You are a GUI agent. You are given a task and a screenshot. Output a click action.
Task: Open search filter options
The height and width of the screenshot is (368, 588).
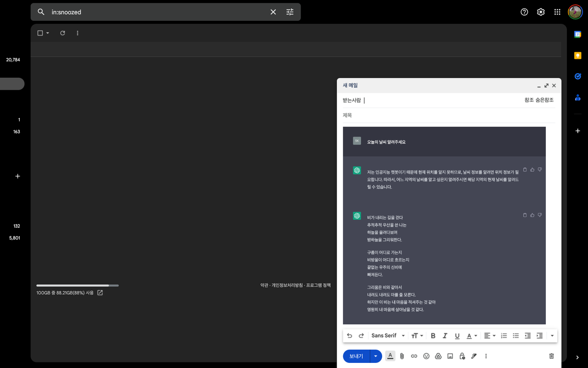[x=290, y=12]
